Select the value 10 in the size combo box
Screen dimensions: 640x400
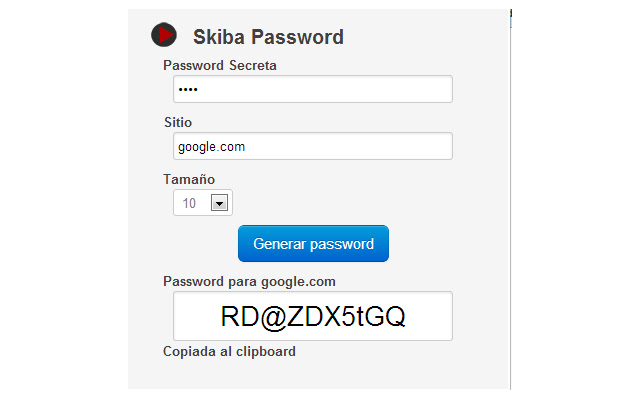[189, 203]
